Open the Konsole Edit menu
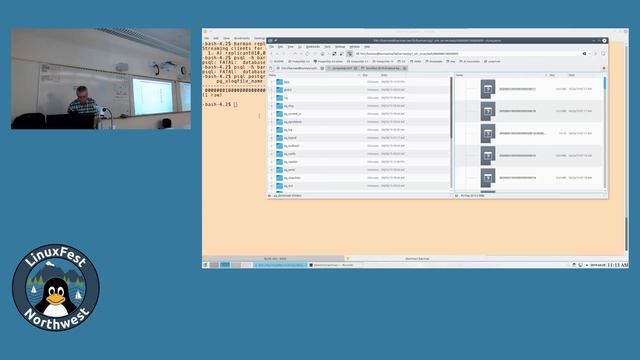 click(x=216, y=38)
